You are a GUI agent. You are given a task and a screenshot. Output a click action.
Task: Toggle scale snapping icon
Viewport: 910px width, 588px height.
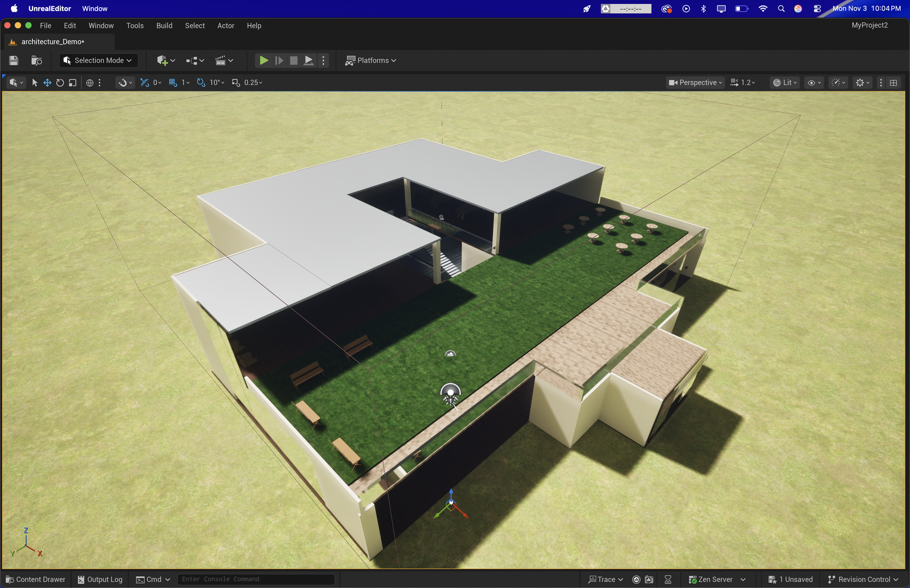pyautogui.click(x=236, y=83)
